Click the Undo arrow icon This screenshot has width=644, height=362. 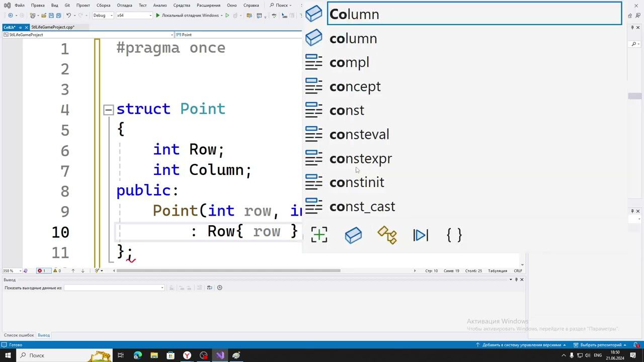68,16
